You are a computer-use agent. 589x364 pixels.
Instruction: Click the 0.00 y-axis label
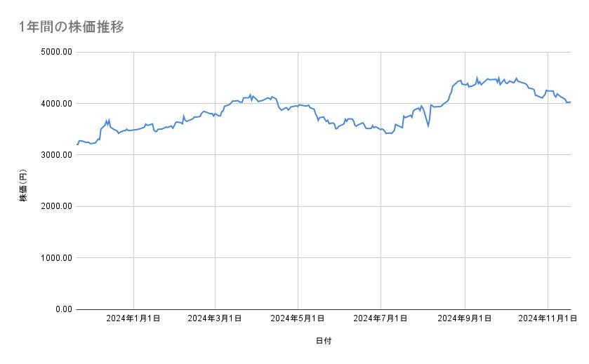pyautogui.click(x=61, y=309)
